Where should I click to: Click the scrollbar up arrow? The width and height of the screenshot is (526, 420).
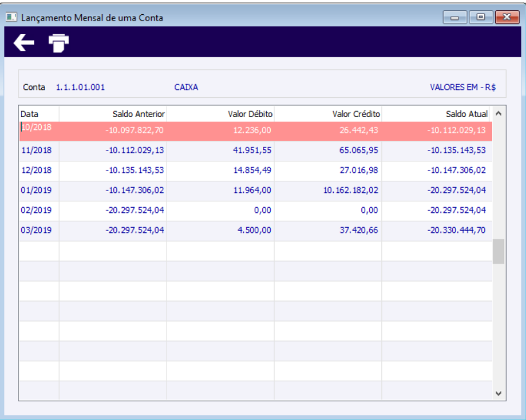pos(498,114)
